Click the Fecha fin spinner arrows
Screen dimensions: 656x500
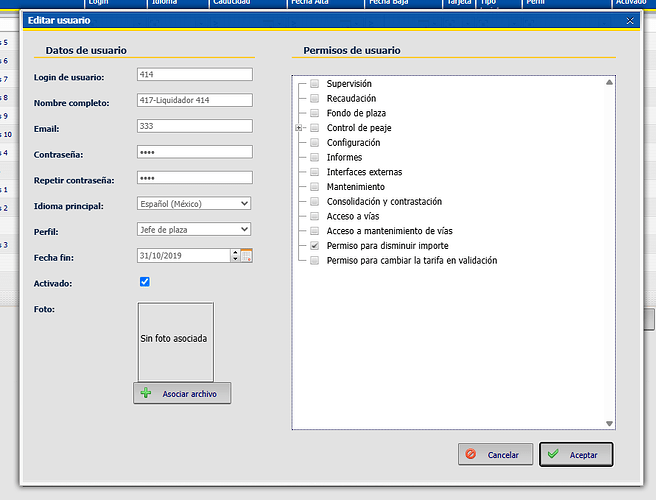click(x=235, y=256)
